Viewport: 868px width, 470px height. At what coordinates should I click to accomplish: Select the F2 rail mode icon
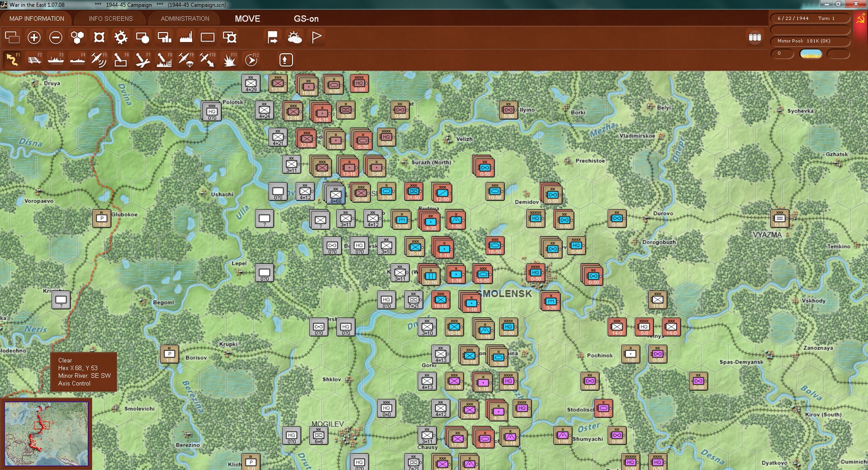point(34,60)
